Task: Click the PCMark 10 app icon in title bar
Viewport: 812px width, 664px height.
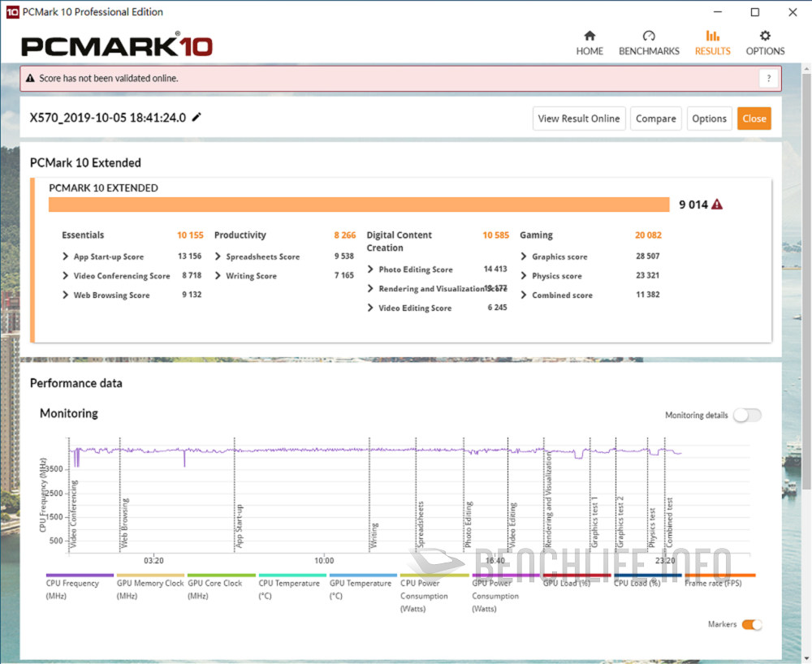Action: [12, 12]
